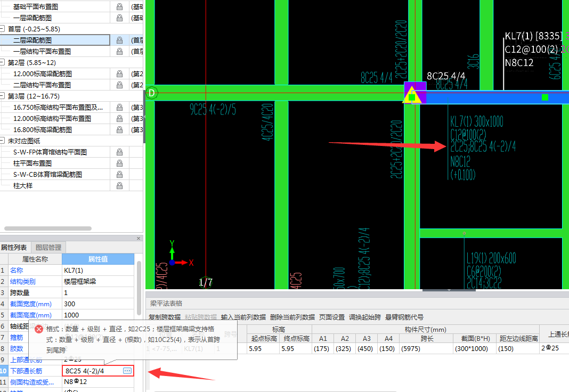Click the 1/7 axis circle marker
Image resolution: width=569 pixels, height=392 pixels.
[x=206, y=282]
